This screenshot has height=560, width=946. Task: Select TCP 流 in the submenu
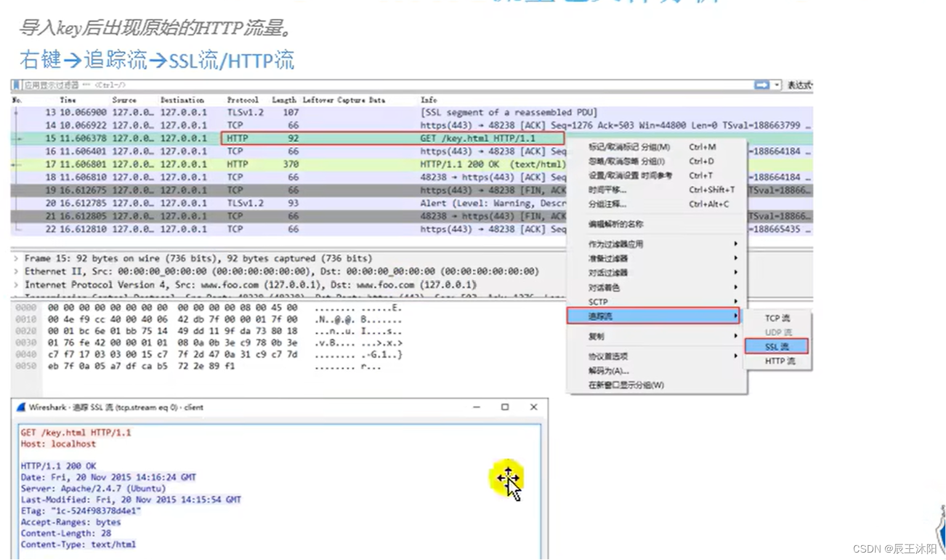pos(777,318)
